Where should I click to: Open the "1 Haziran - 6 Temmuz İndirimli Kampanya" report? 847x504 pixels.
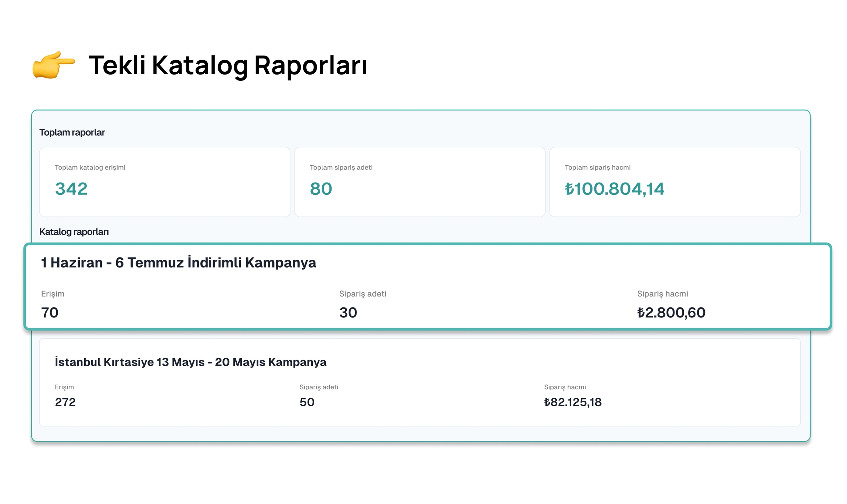(179, 263)
